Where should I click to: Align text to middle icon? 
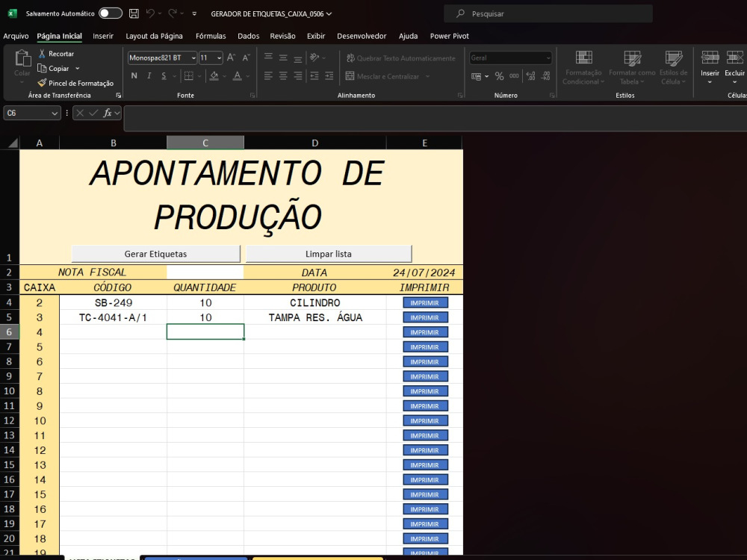[283, 57]
